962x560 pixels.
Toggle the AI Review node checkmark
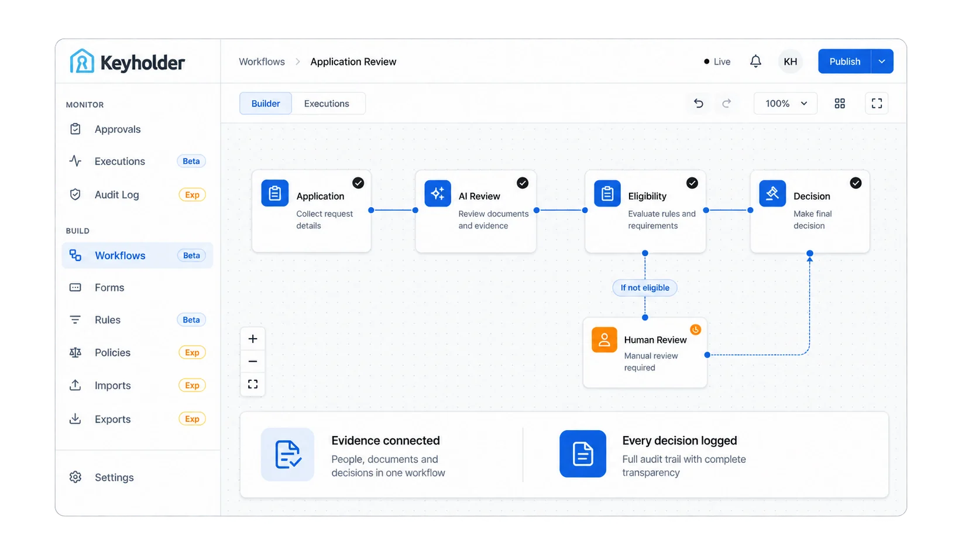(523, 183)
